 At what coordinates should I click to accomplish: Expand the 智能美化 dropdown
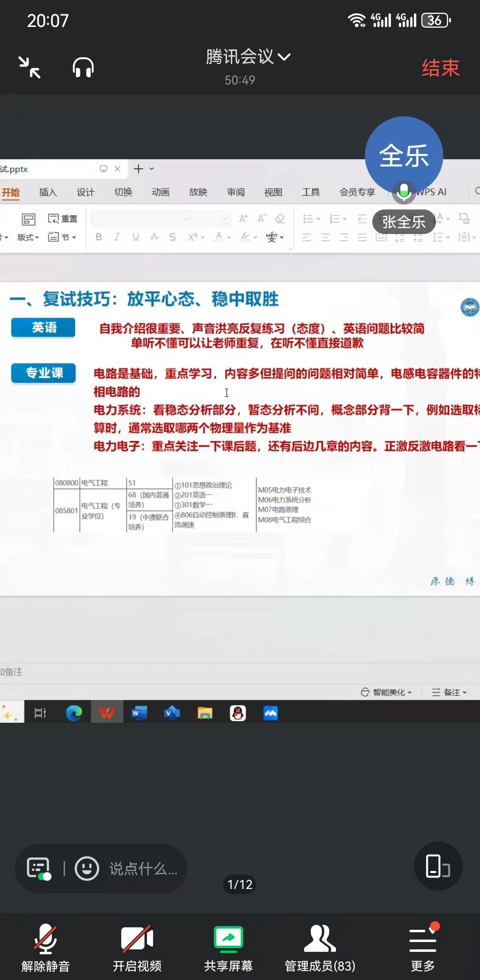(387, 692)
